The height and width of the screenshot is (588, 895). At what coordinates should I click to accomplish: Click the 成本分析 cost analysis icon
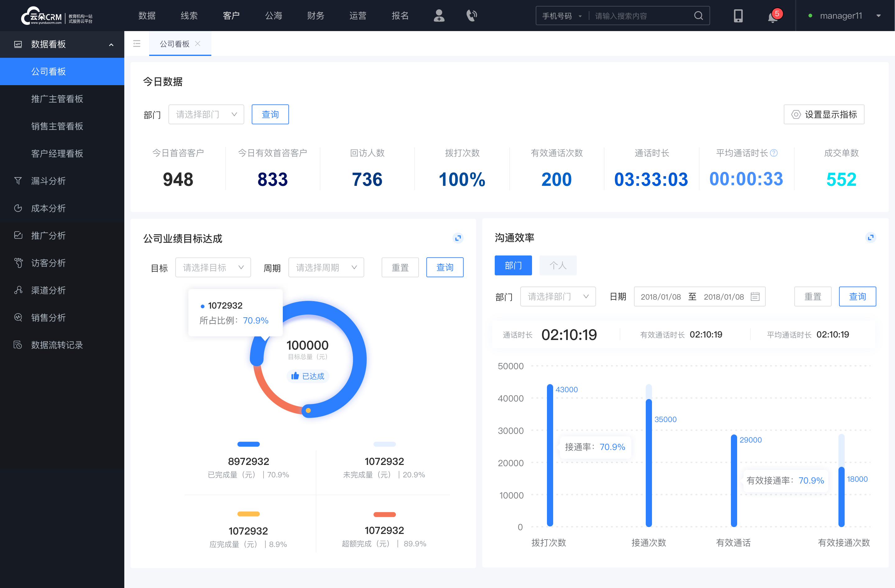click(18, 208)
